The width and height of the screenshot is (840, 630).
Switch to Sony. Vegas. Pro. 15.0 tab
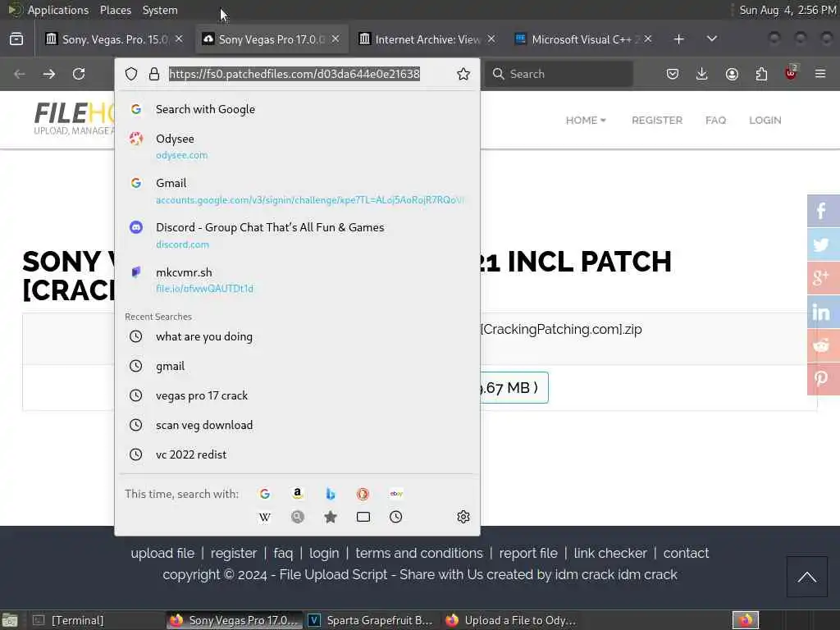pos(113,39)
